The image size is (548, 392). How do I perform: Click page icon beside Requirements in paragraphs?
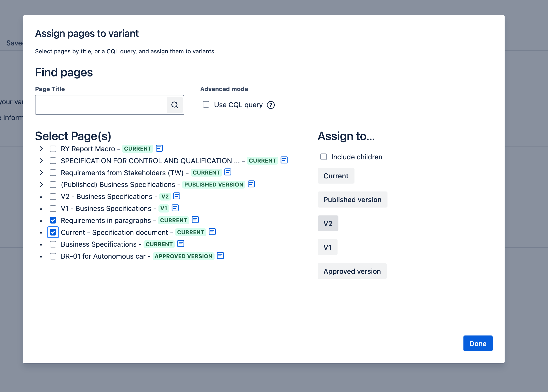tap(195, 220)
